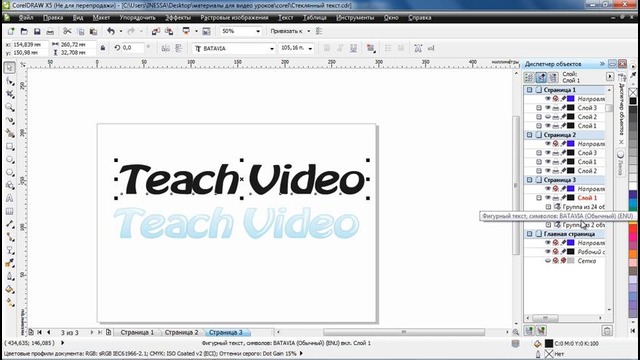Select the Text tool
640x360 pixels.
[x=10, y=198]
